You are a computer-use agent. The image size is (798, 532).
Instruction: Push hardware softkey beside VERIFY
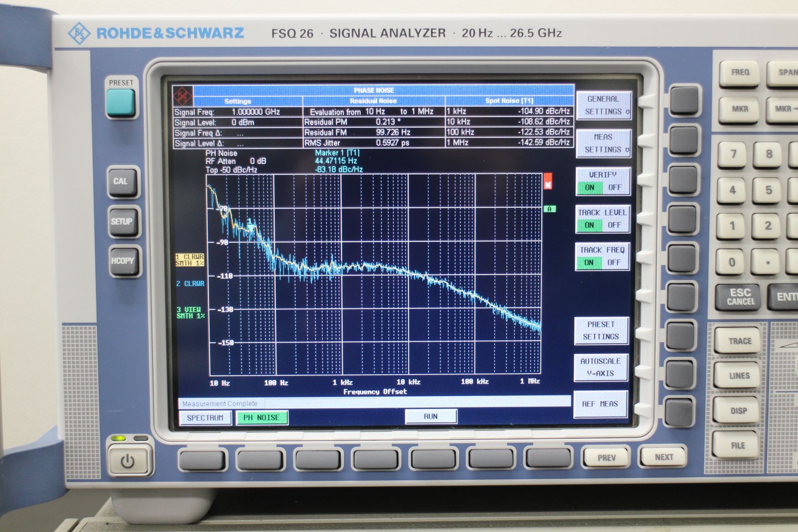pyautogui.click(x=683, y=179)
